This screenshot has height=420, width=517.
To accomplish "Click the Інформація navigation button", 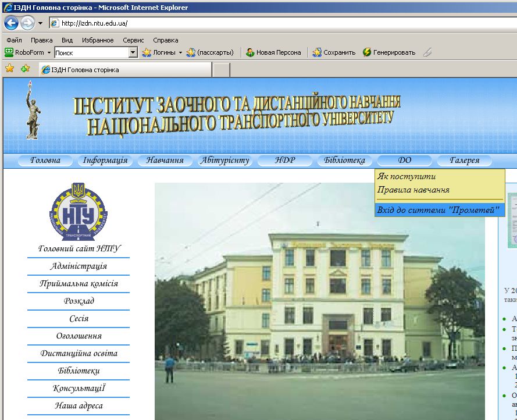I will click(105, 161).
